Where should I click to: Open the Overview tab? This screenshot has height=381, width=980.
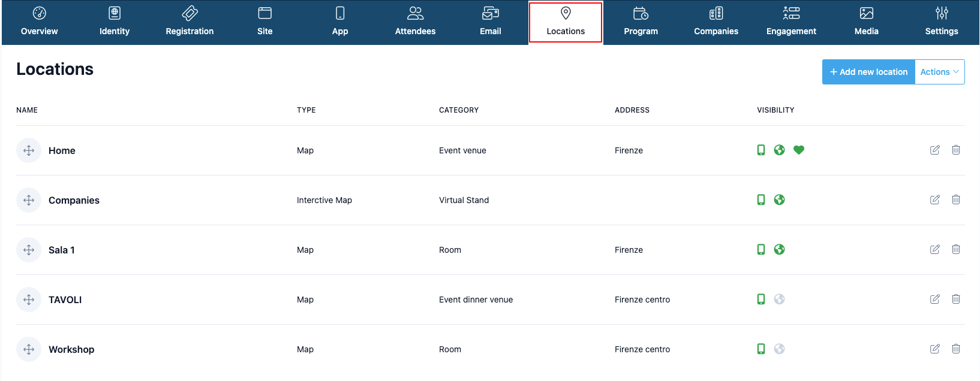(x=40, y=22)
